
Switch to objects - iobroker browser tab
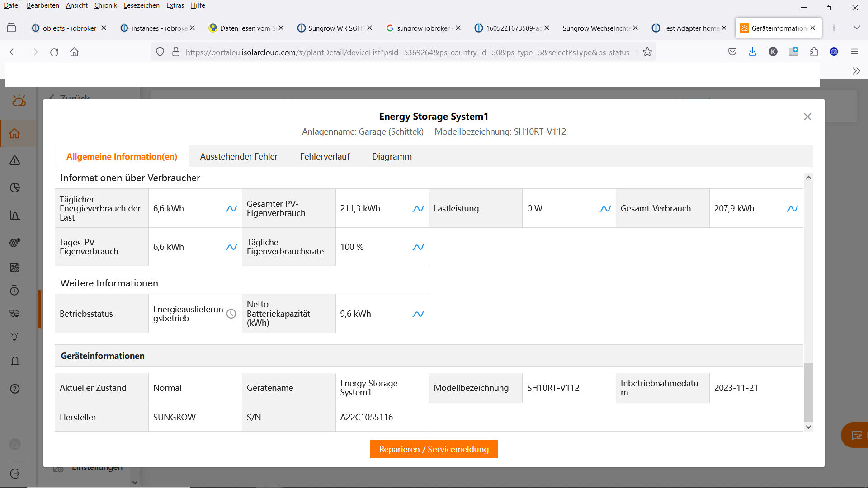(x=70, y=28)
